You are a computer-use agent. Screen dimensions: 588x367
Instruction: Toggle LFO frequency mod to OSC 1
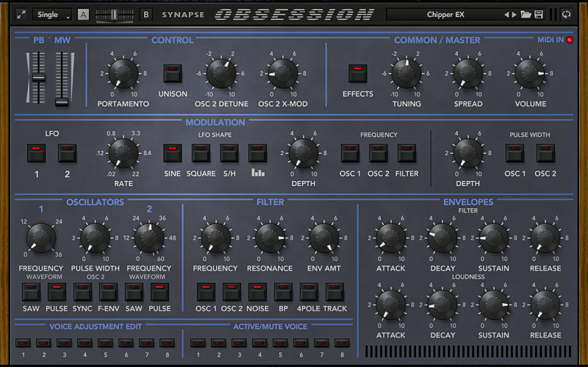click(x=350, y=153)
